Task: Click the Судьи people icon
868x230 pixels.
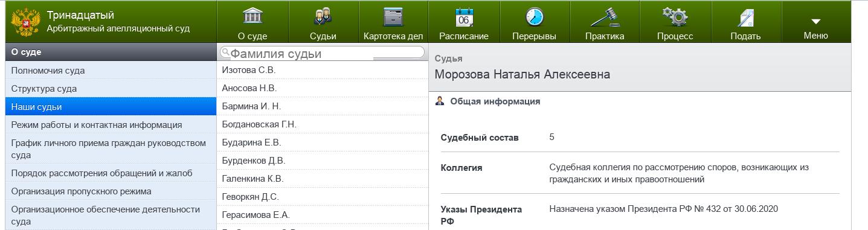Action: [323, 16]
